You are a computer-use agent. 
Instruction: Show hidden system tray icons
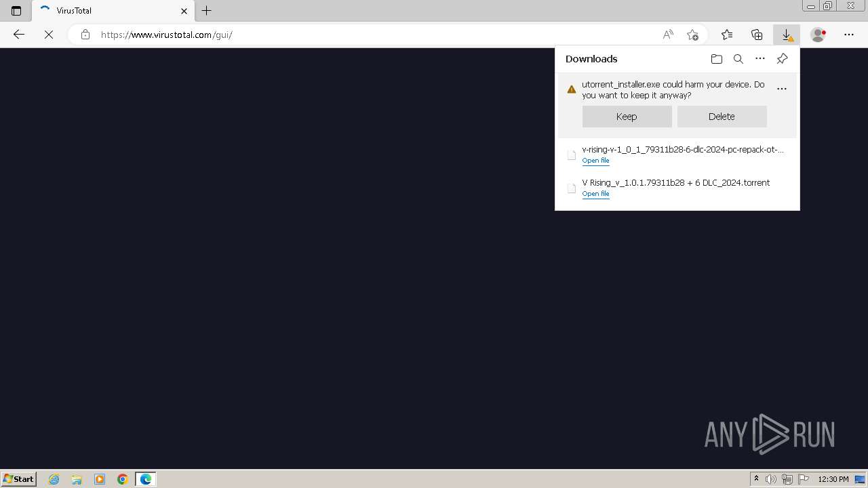coord(757,479)
